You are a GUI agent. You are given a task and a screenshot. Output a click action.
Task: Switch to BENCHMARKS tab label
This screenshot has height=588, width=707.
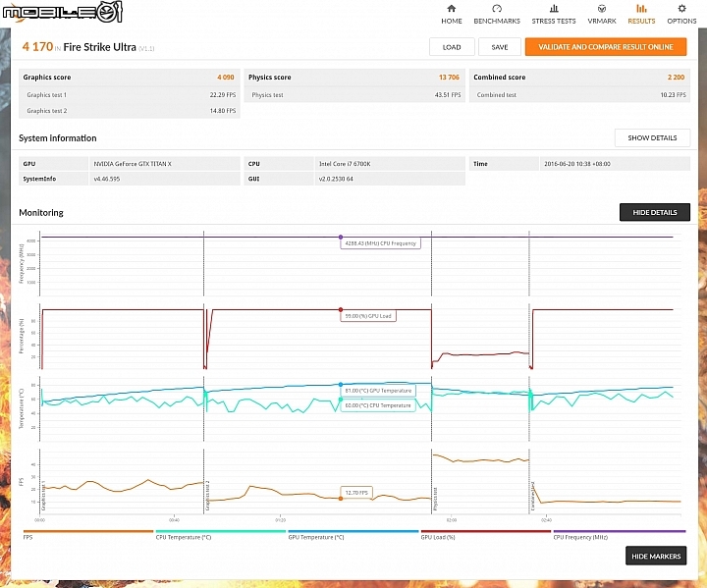(x=497, y=21)
